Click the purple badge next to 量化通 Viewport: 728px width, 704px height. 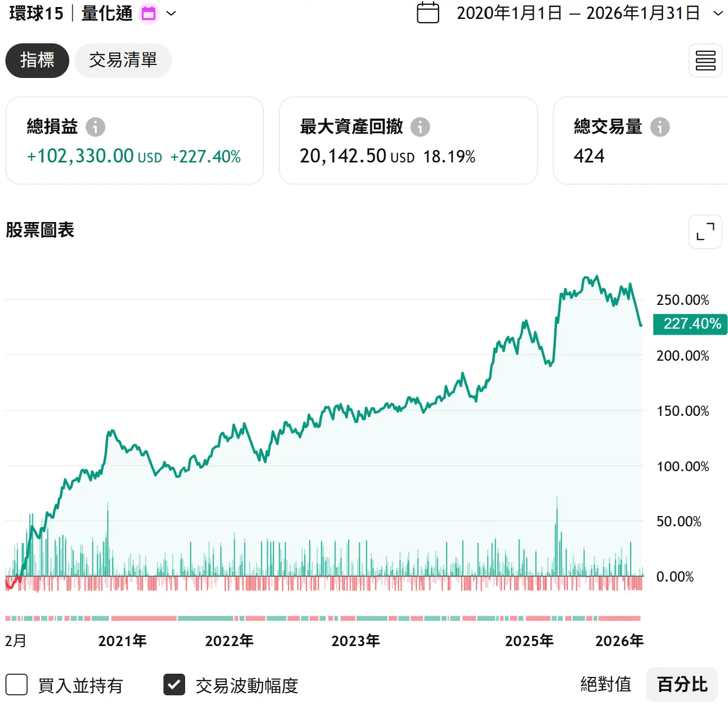click(149, 14)
